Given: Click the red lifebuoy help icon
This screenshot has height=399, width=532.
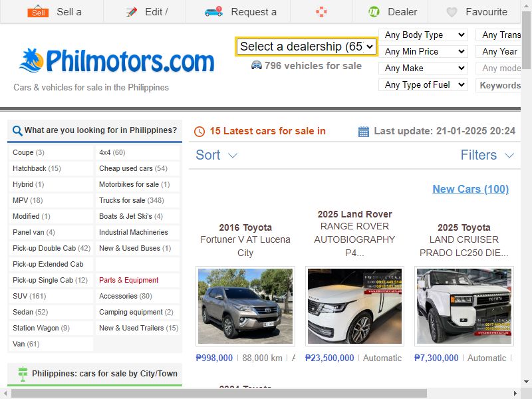Looking at the screenshot, I should (321, 12).
